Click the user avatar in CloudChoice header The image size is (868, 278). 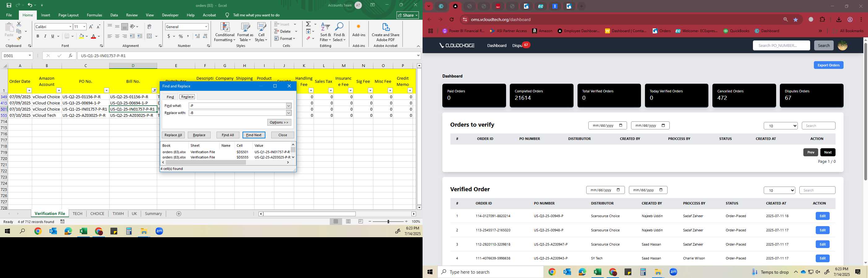842,45
